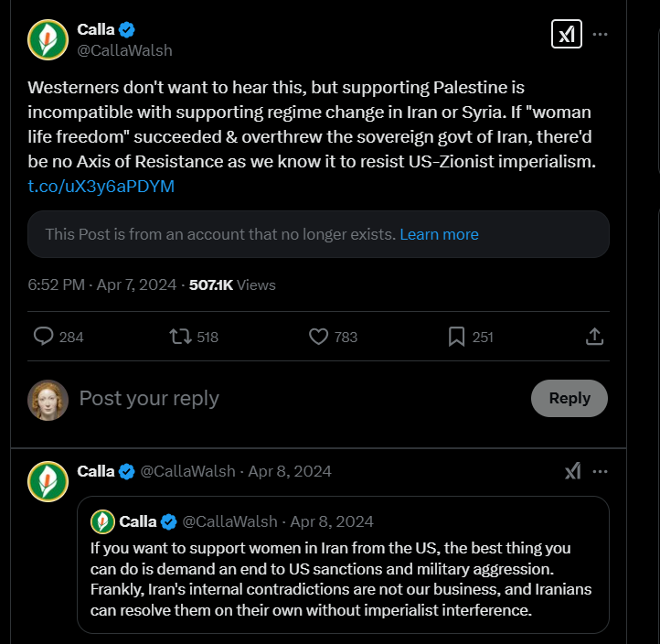Open Calla's profile avatar on main post
The image size is (660, 644).
(48, 39)
